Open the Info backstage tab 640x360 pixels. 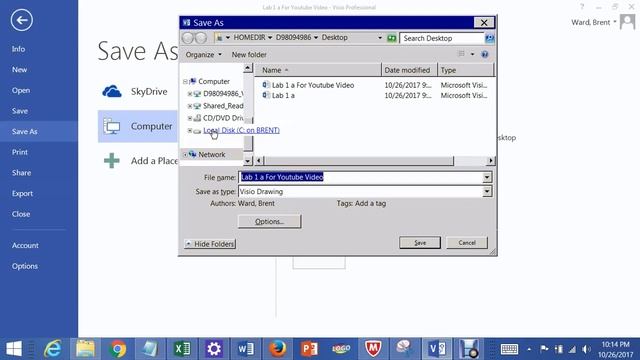18,49
